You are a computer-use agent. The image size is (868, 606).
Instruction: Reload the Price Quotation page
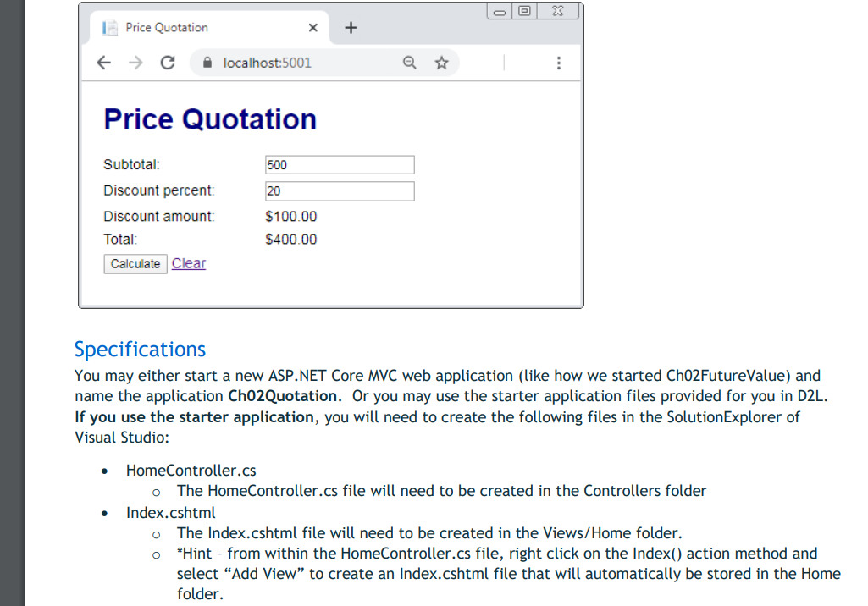pos(167,62)
